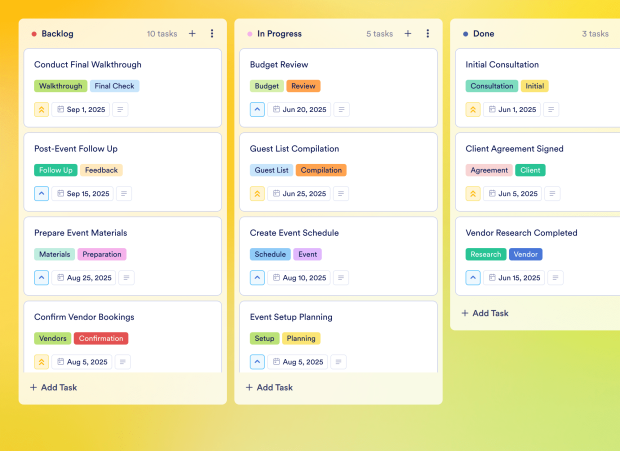
Task: Select the orange Compilation tag
Action: (x=321, y=170)
